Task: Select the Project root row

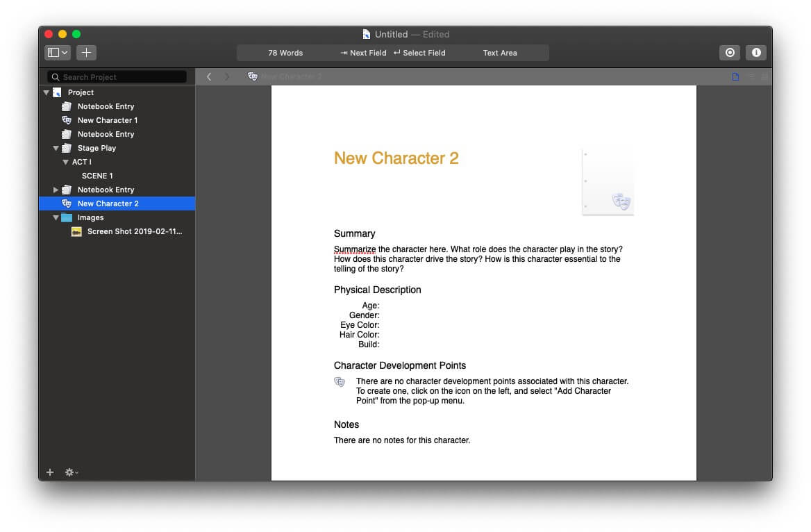Action: tap(117, 92)
